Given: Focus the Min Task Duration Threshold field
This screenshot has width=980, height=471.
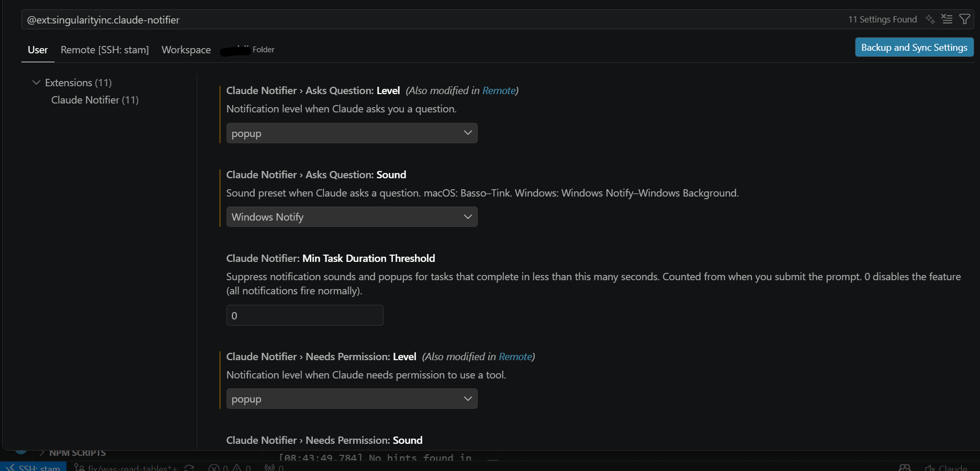Looking at the screenshot, I should coord(305,316).
